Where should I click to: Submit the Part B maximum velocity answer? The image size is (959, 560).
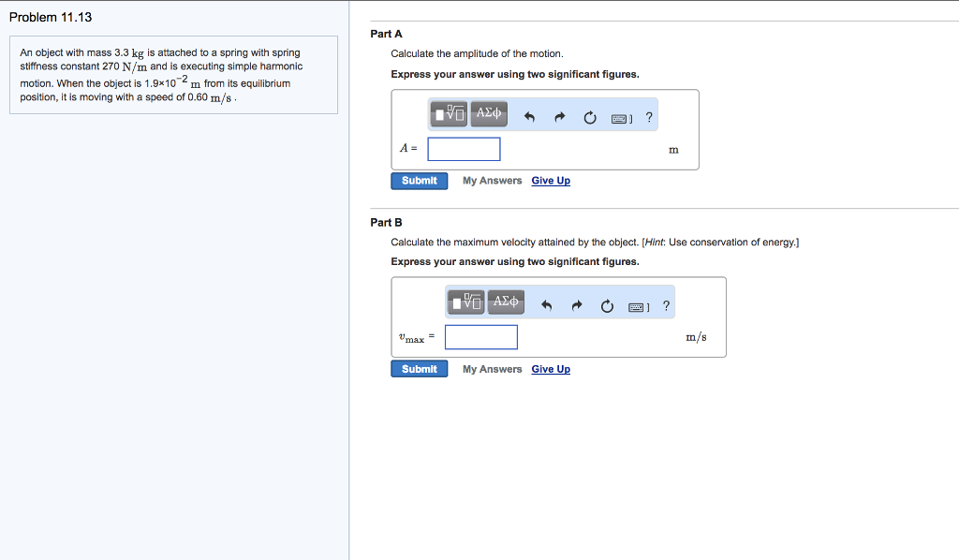pyautogui.click(x=419, y=369)
